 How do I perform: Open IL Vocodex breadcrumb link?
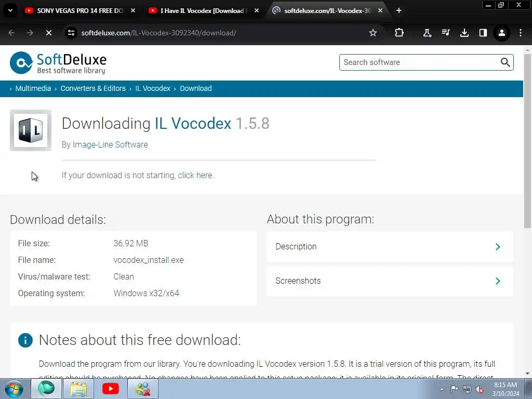pos(153,88)
